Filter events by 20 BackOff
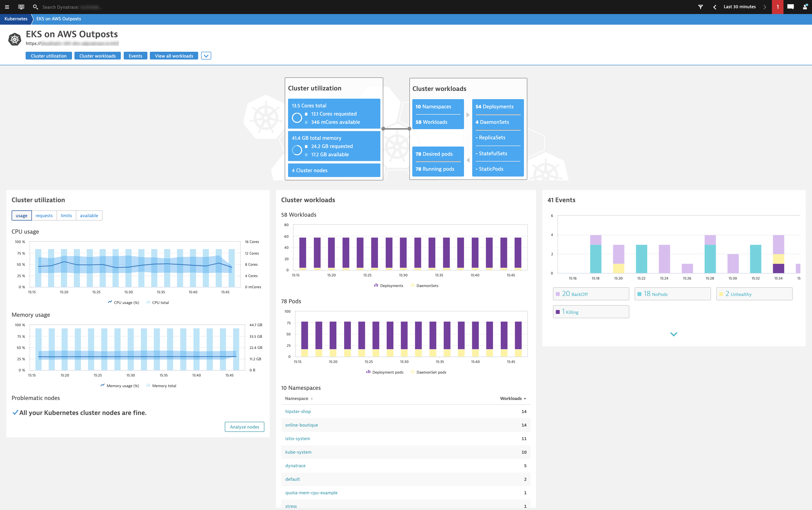Viewport: 812px width, 510px height. tap(591, 294)
